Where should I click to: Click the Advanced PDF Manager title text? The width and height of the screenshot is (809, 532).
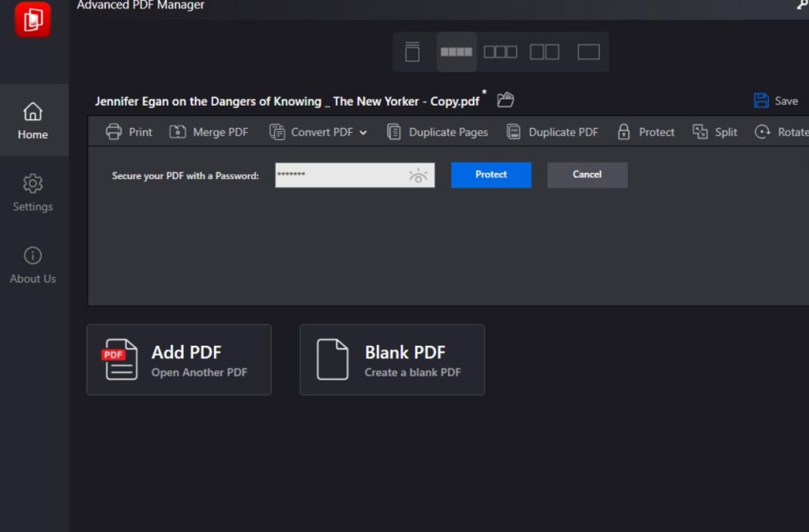(141, 6)
